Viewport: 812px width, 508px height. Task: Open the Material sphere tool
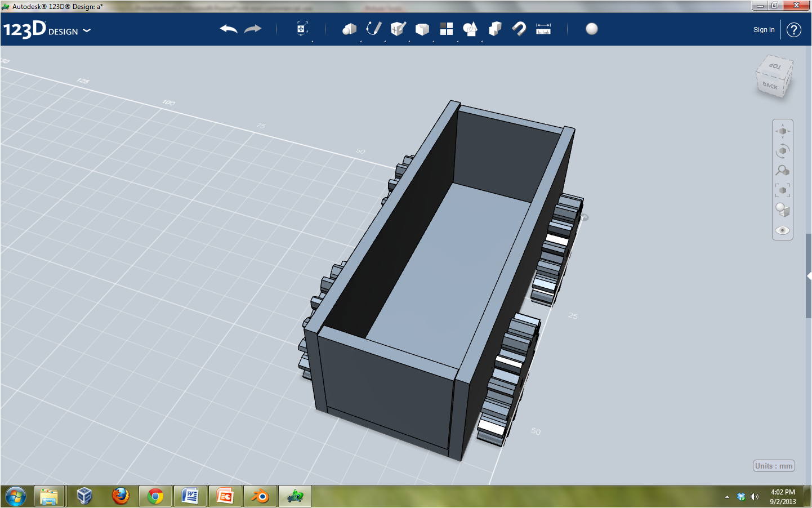pos(592,29)
